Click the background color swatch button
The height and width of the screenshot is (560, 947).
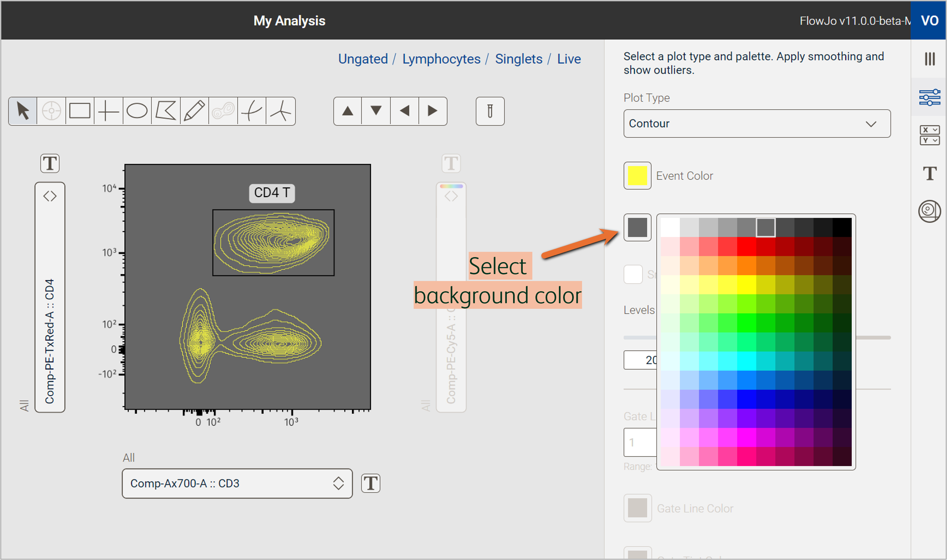tap(637, 228)
